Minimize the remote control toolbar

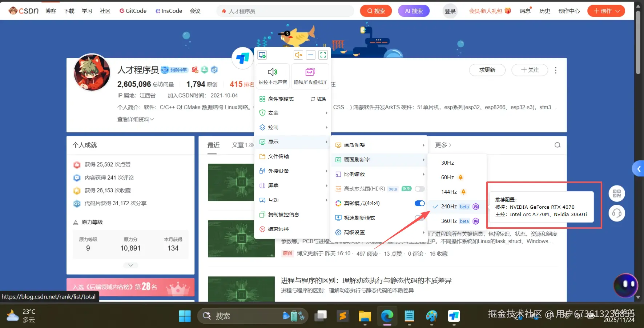click(311, 55)
